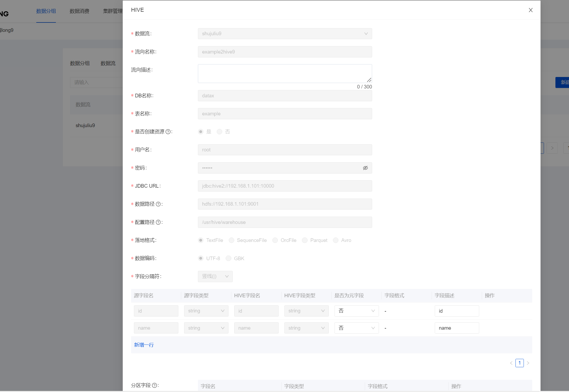Viewport: 569px width, 392px height.
Task: Click into the 流向描述 text area
Action: pyautogui.click(x=285, y=74)
